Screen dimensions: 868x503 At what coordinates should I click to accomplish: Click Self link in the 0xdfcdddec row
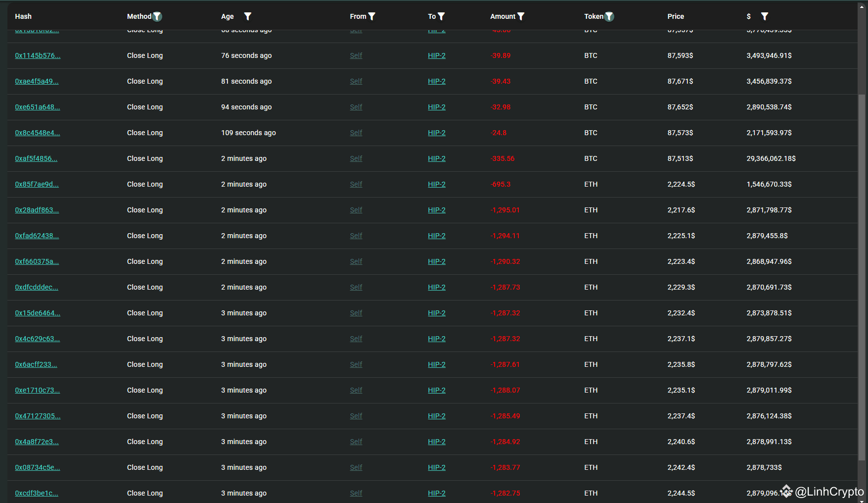(356, 287)
